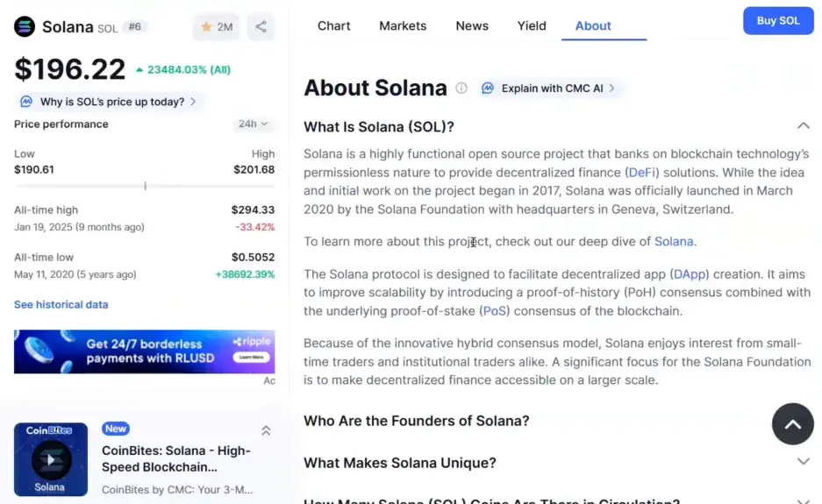822x504 pixels.
Task: Click the May 11, 2020 date text
Action: tap(75, 274)
